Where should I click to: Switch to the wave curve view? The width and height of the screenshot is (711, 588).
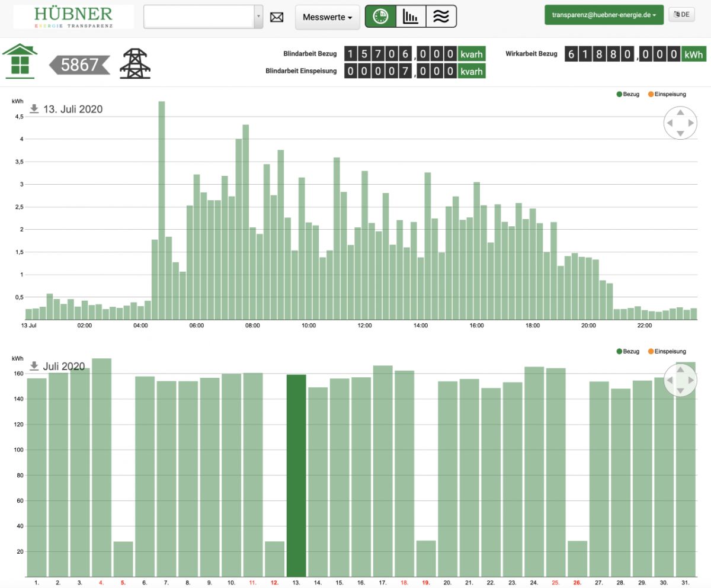click(x=441, y=17)
